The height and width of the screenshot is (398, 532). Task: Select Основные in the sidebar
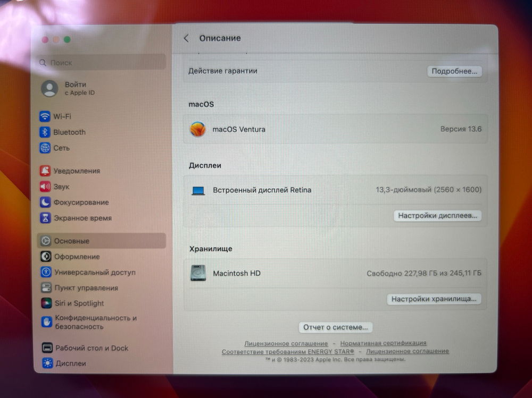[x=72, y=241]
